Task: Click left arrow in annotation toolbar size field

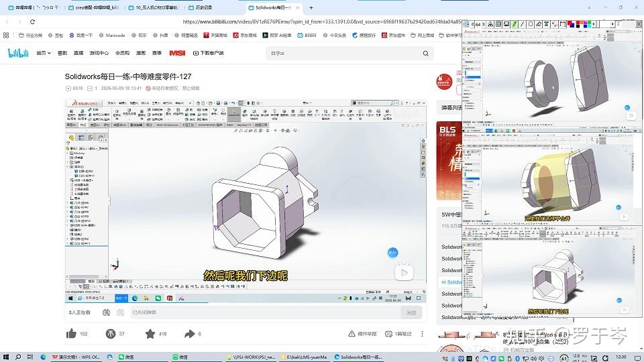Action: 594,24
